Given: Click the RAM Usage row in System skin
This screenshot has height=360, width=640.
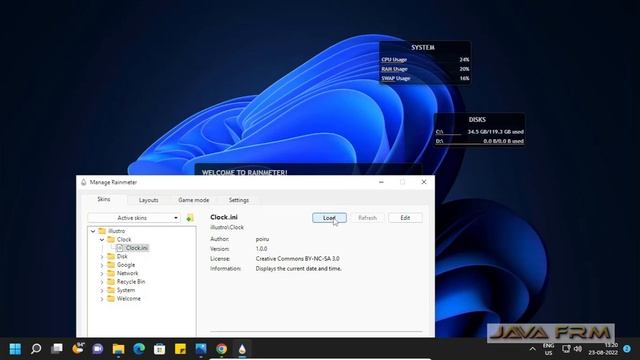Looking at the screenshot, I should (425, 69).
